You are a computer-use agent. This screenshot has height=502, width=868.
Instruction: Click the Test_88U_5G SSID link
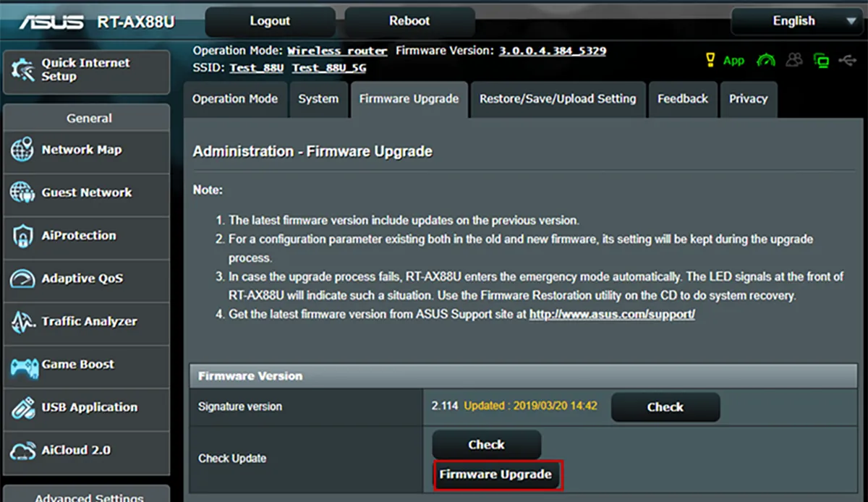329,68
